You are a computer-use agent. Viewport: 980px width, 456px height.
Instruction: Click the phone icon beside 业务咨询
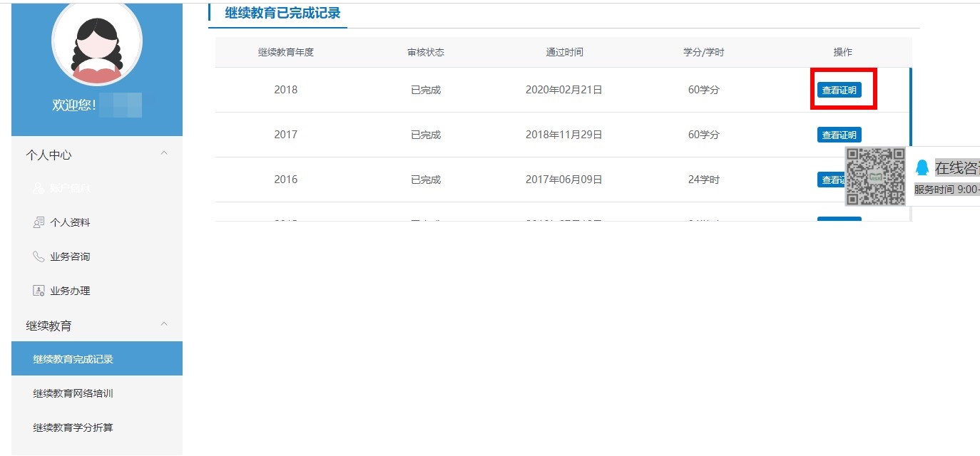coord(39,256)
